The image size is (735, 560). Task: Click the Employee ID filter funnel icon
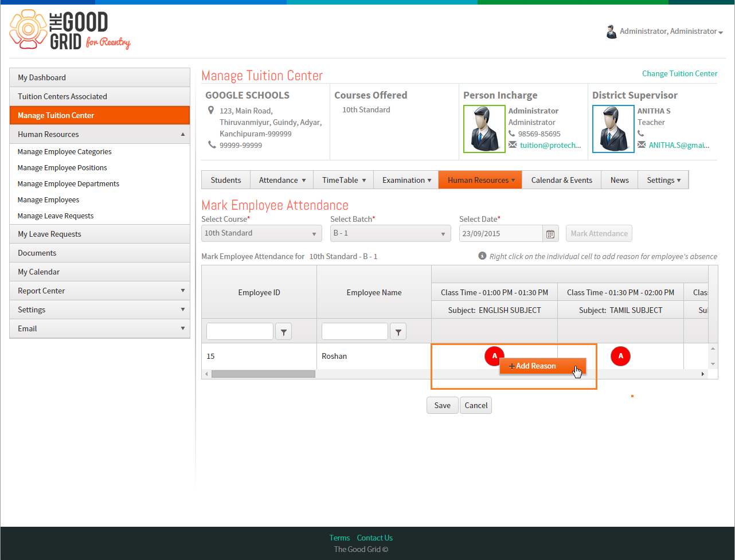(284, 331)
